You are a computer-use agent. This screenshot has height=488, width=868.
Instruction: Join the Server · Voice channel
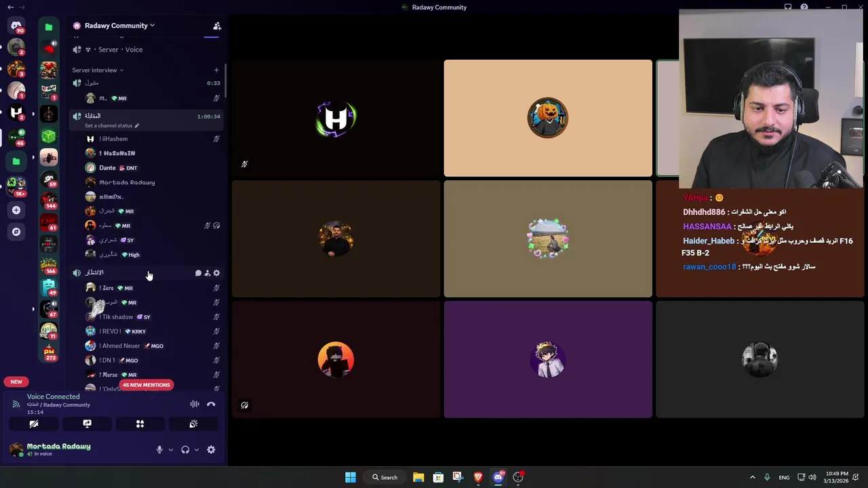point(146,49)
